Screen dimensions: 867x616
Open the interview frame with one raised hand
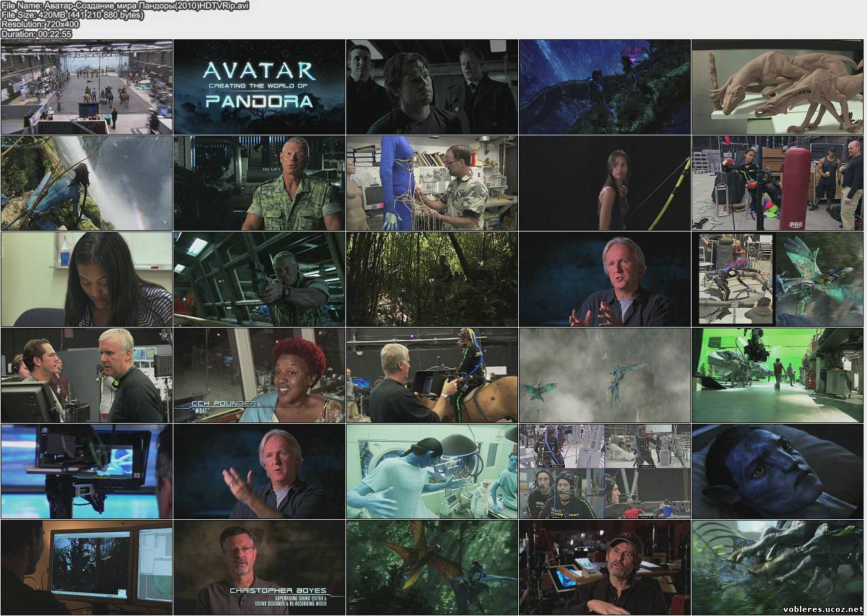pos(259,471)
